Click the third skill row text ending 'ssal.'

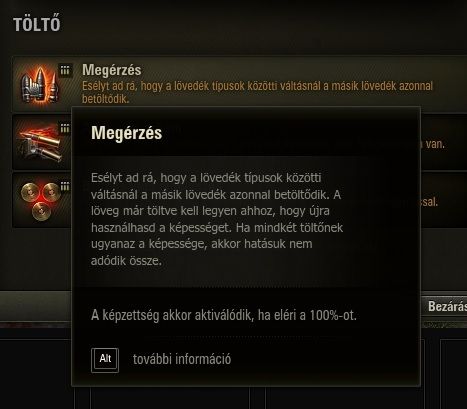pyautogui.click(x=430, y=202)
